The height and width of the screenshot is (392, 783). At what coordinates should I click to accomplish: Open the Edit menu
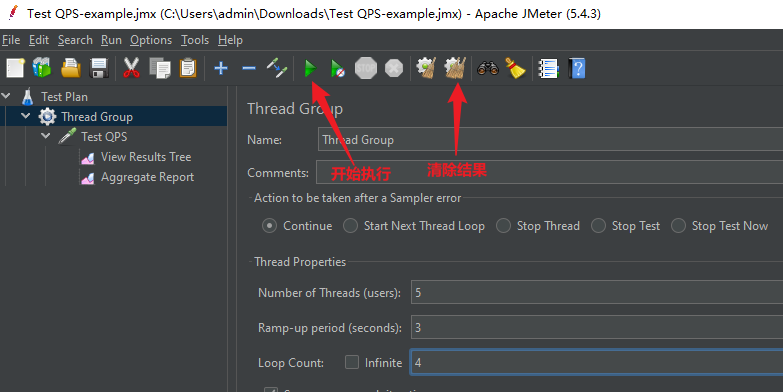tap(39, 40)
